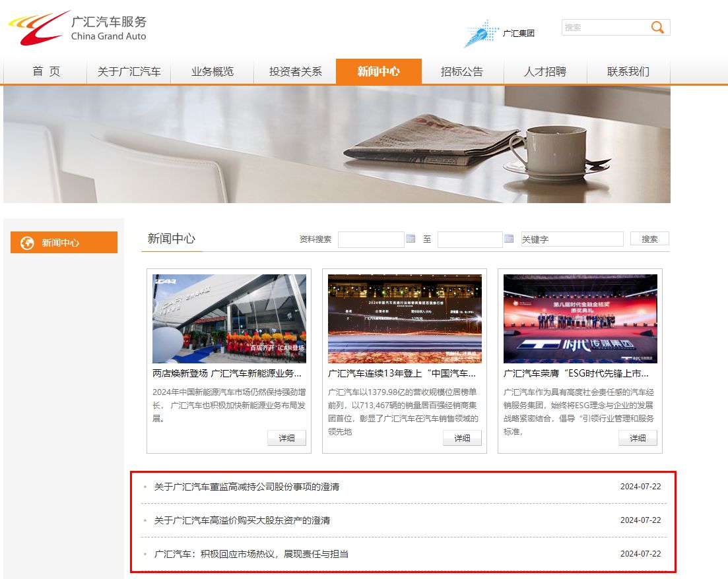Click 详细 on the 连续13年 card
Screen dimensions: 728x579
click(462, 438)
